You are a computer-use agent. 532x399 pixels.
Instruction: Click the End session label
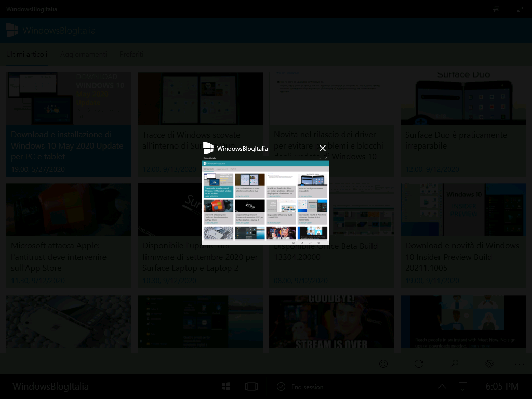coord(308,387)
